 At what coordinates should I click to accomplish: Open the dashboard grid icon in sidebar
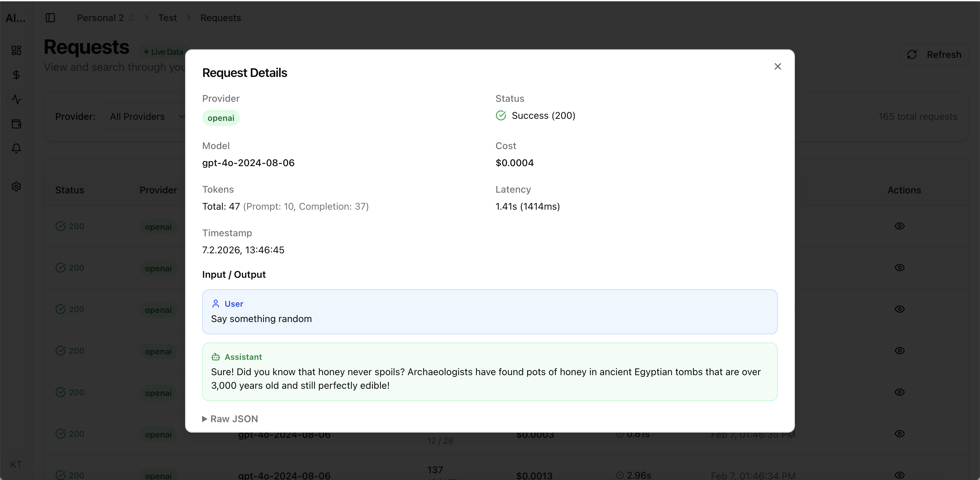click(x=16, y=50)
